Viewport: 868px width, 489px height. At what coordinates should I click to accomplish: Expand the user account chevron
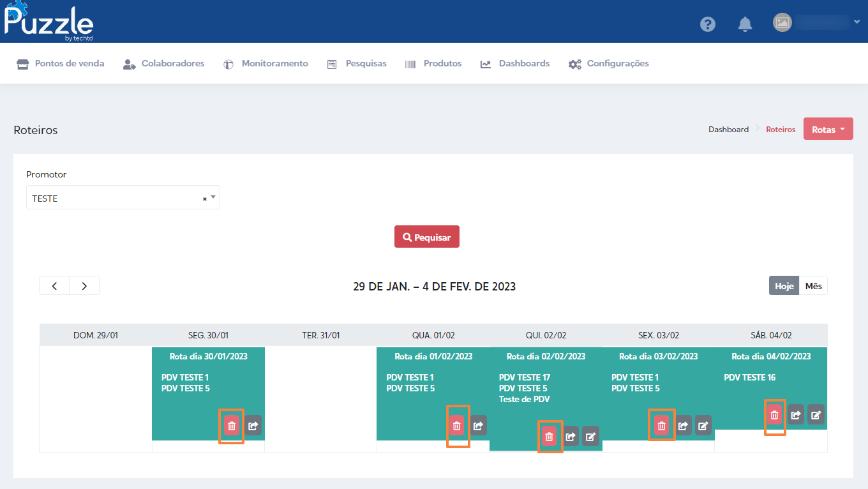pos(857,22)
